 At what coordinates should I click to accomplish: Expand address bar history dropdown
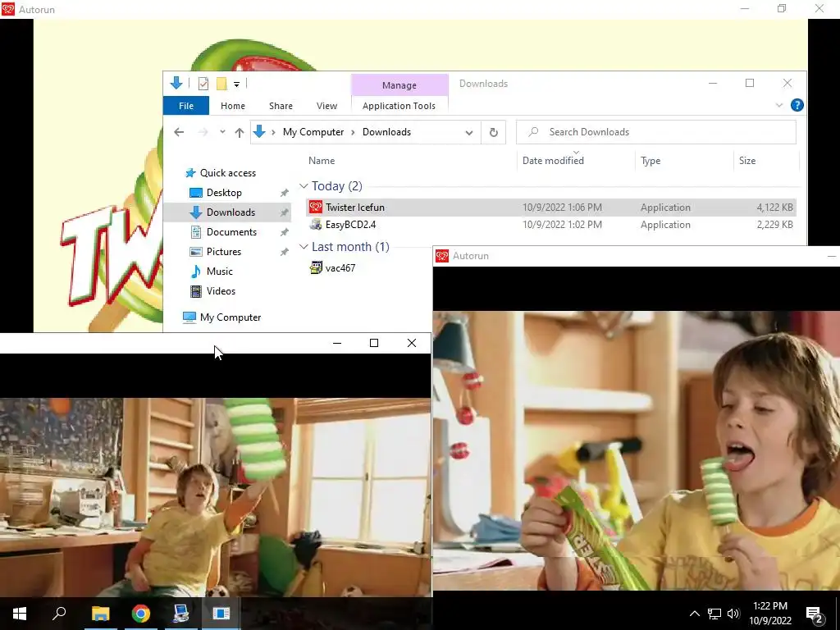(x=469, y=133)
